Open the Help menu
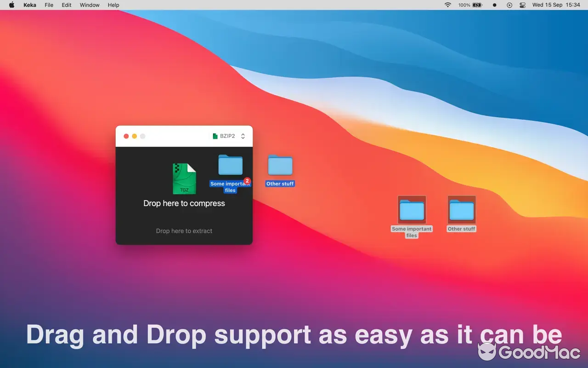 113,5
